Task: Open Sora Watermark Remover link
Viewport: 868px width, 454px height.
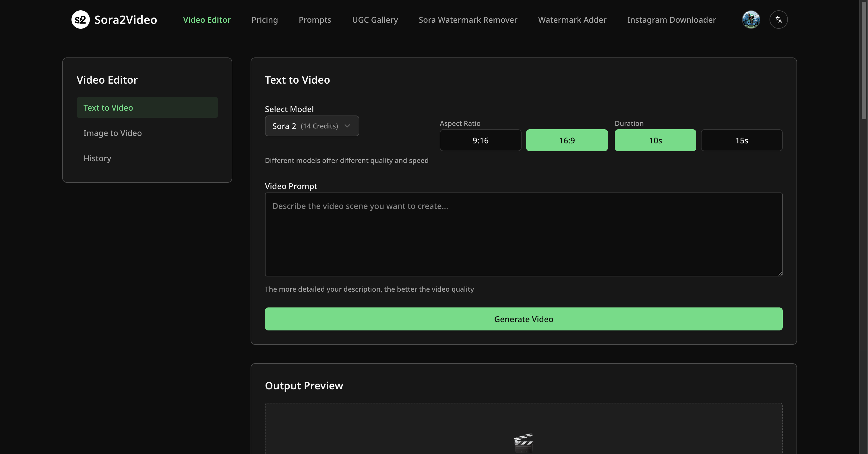Action: point(468,20)
